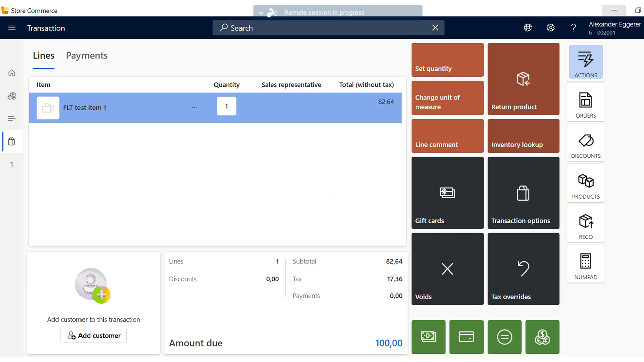Open the Help question mark
The width and height of the screenshot is (644, 362).
(x=573, y=28)
